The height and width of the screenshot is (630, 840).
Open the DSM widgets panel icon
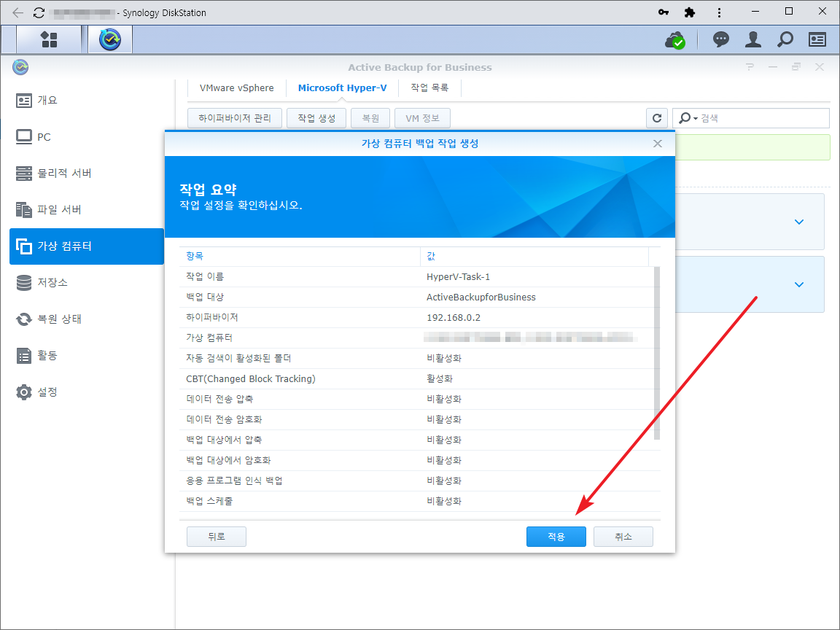click(817, 39)
